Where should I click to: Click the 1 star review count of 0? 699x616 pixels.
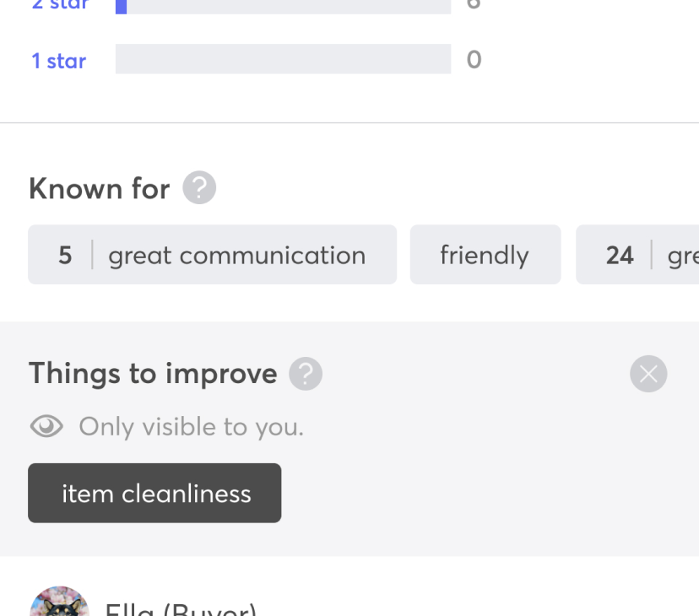pos(474,60)
